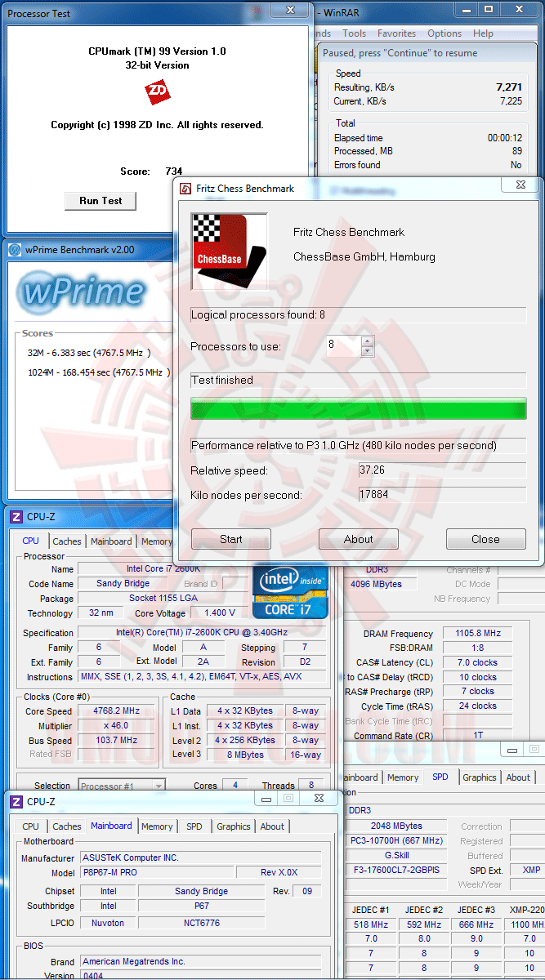Switch to Caches tab in bottom CPU-Z window

tap(67, 826)
